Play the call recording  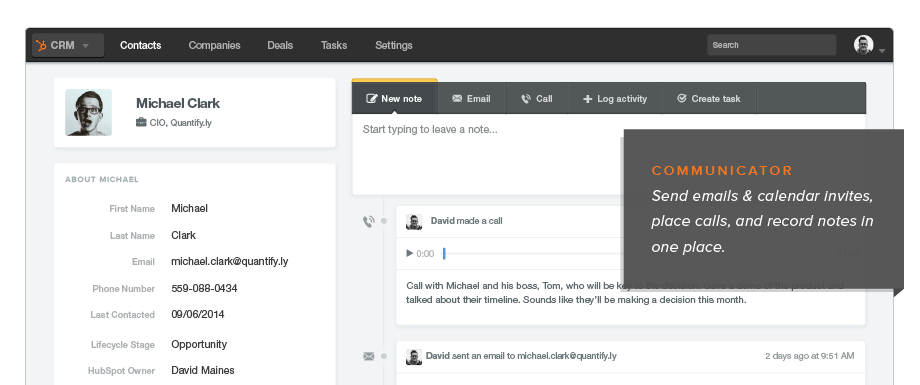coord(410,254)
